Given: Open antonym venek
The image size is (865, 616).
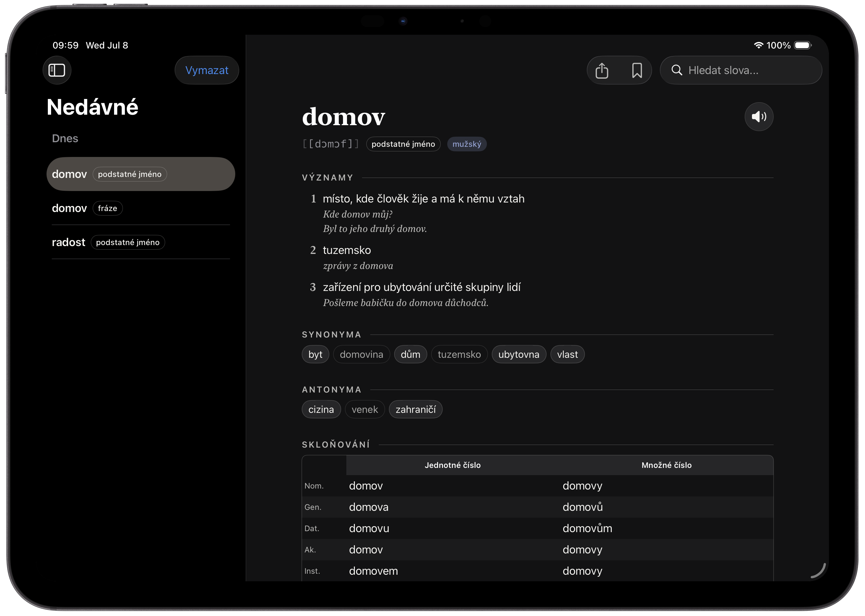Looking at the screenshot, I should point(364,409).
